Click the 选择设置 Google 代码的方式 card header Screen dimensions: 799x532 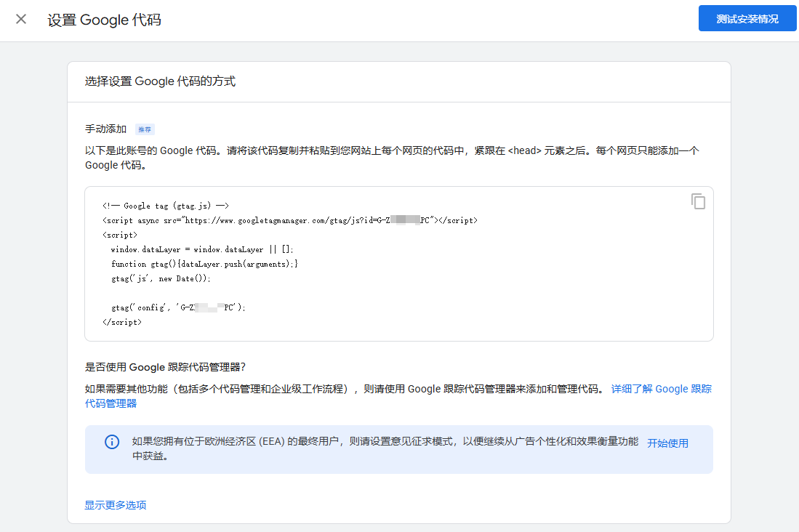click(x=160, y=81)
